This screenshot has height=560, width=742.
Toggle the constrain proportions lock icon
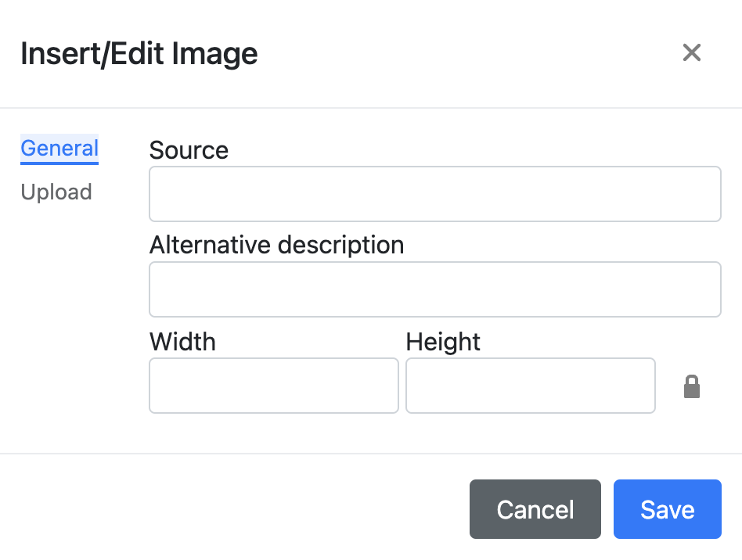click(691, 386)
